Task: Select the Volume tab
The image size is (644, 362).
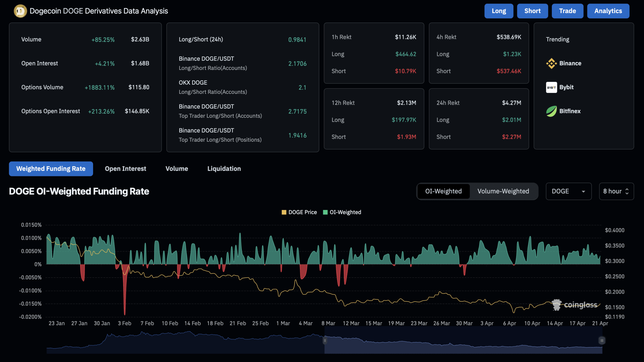Action: 177,169
